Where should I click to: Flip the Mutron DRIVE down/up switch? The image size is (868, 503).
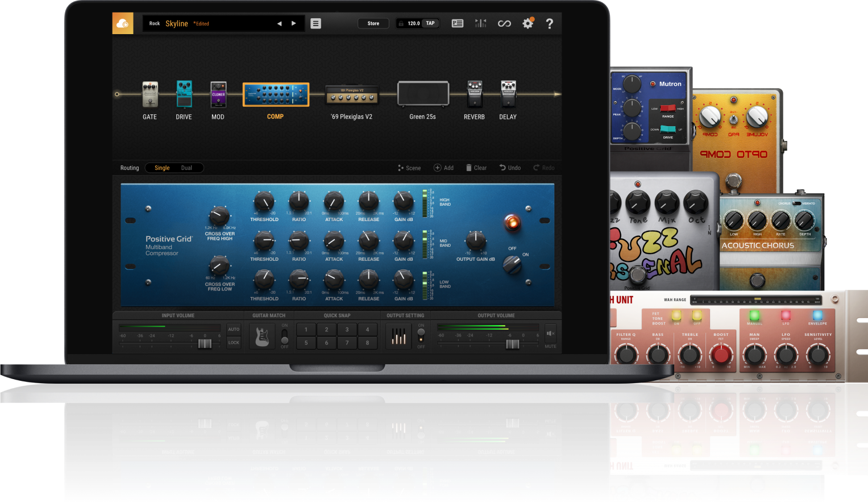pyautogui.click(x=668, y=129)
